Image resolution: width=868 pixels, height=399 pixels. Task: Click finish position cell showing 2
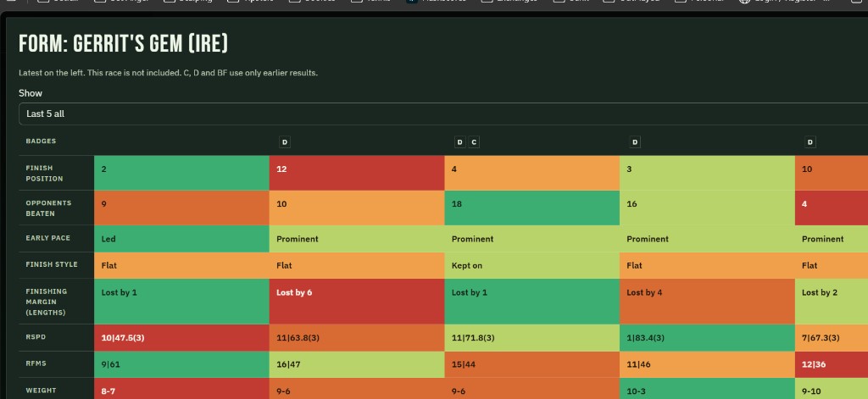point(181,173)
